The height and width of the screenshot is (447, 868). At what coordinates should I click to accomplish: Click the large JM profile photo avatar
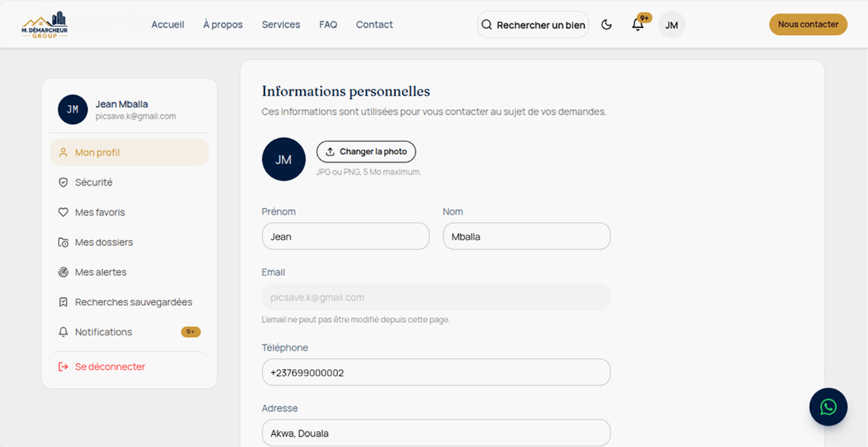point(283,159)
